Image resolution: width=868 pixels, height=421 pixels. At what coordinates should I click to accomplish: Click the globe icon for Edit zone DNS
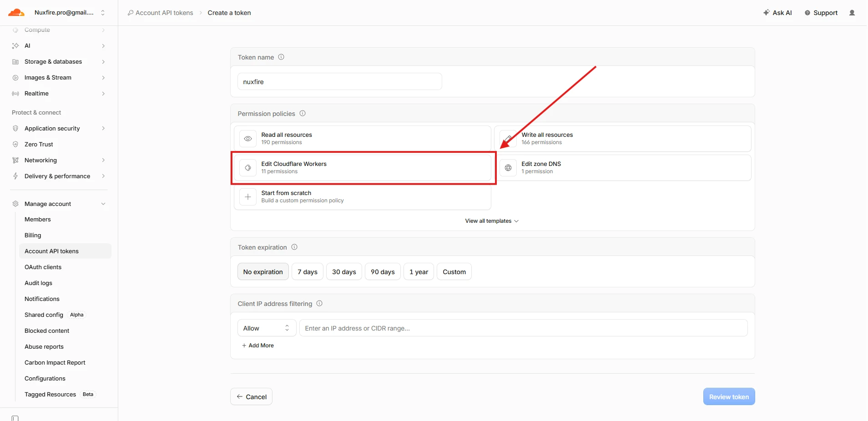508,168
